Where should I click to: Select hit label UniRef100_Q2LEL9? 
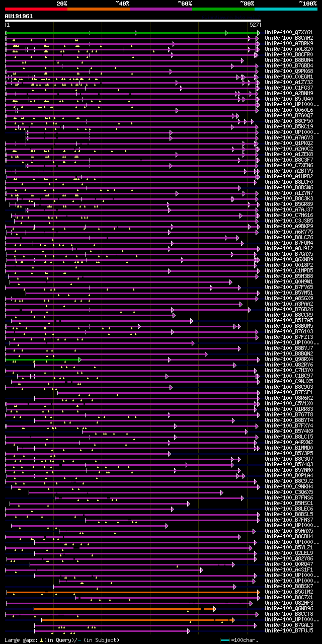pyautogui.click(x=288, y=553)
